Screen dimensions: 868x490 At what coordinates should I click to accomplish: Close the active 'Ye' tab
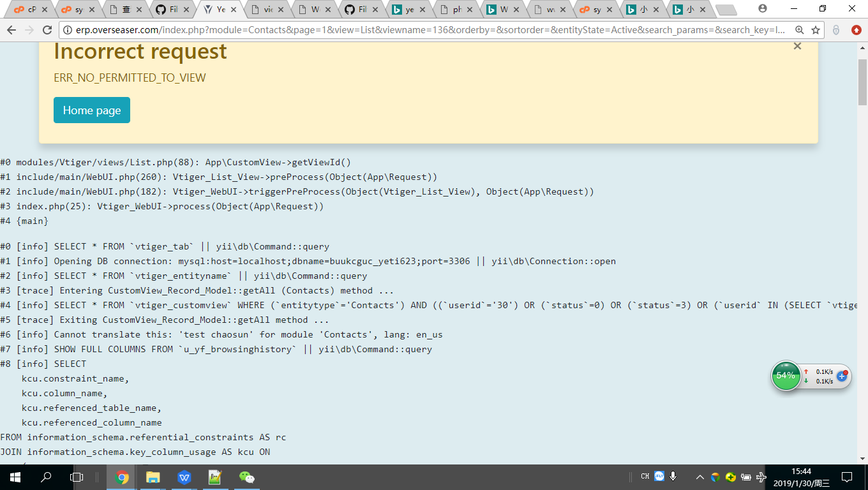pos(234,10)
